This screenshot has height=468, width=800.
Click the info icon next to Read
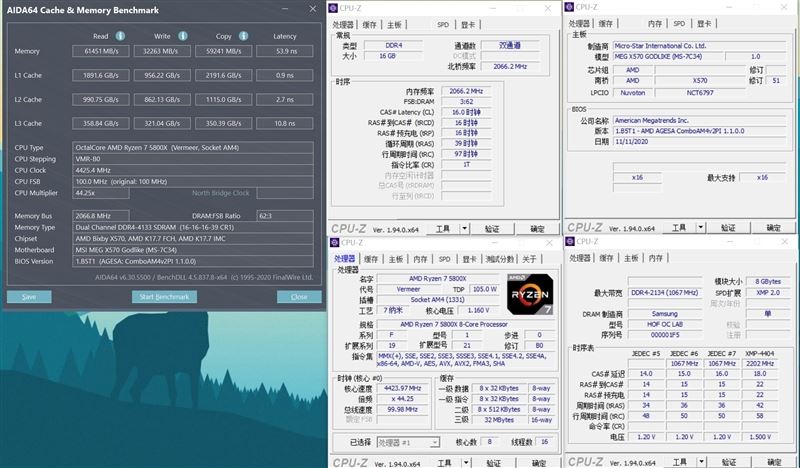click(120, 36)
